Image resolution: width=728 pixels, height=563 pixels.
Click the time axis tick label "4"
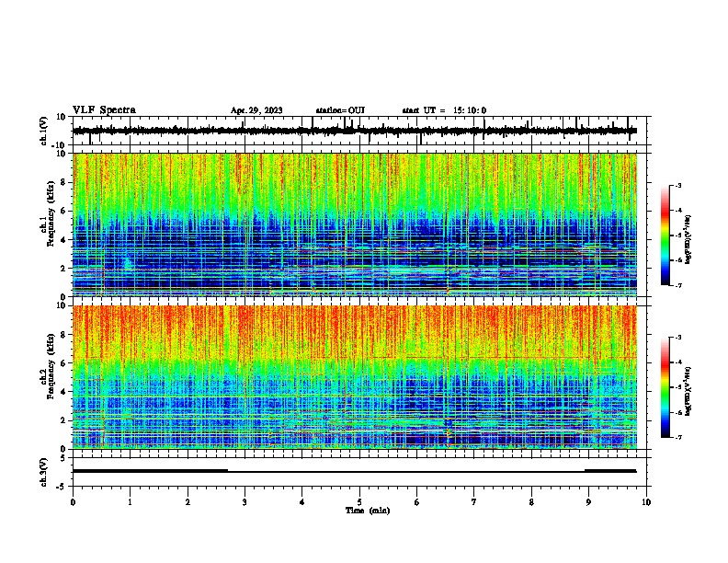tap(302, 502)
